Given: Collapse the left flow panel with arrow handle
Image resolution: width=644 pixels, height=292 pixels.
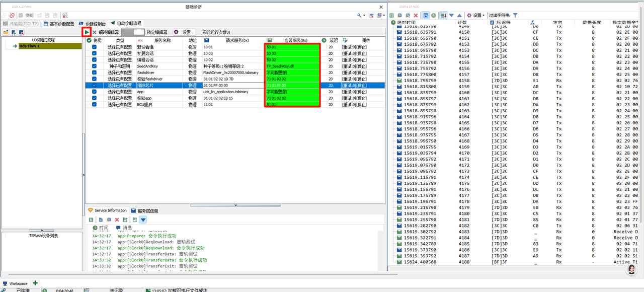Looking at the screenshot, I should (84, 175).
